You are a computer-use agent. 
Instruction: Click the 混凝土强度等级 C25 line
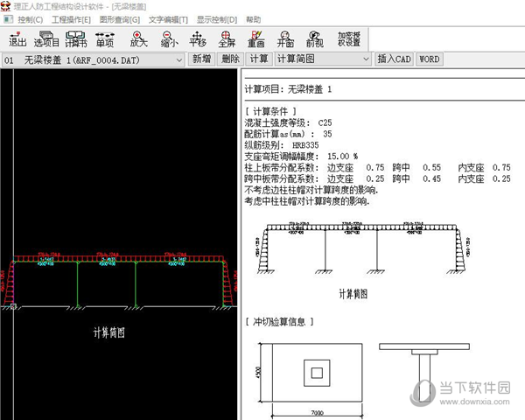click(x=288, y=122)
